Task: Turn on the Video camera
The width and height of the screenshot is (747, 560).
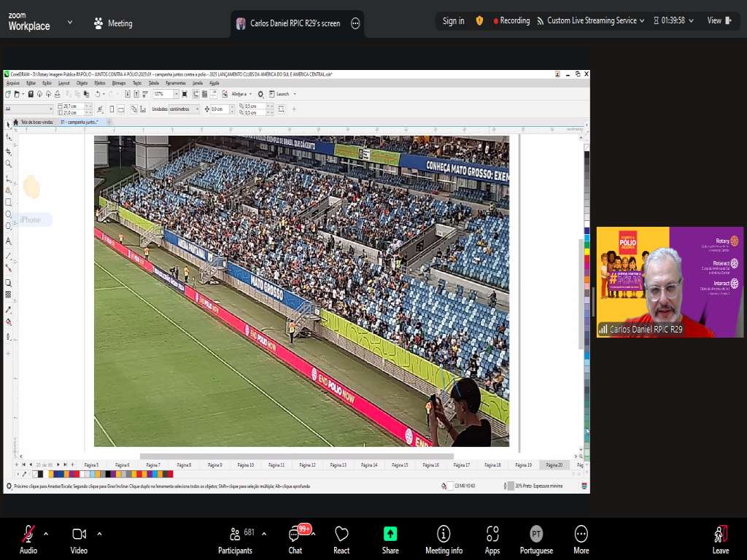Action: [79, 538]
